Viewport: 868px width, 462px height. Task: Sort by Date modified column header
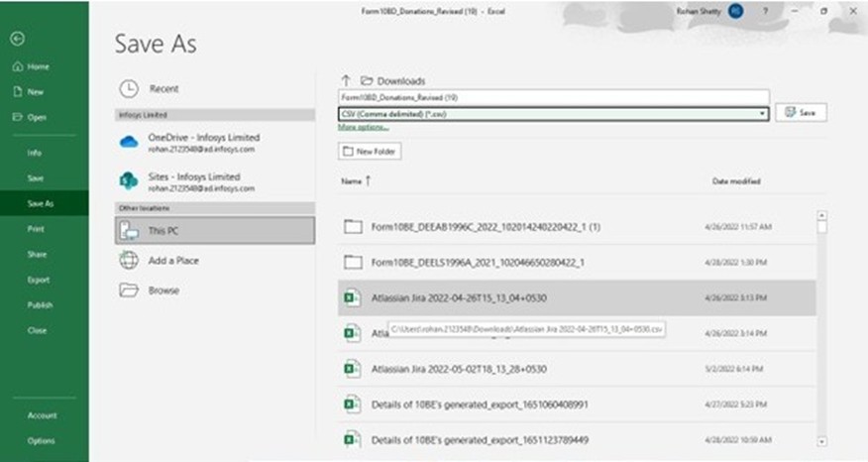[x=736, y=181]
